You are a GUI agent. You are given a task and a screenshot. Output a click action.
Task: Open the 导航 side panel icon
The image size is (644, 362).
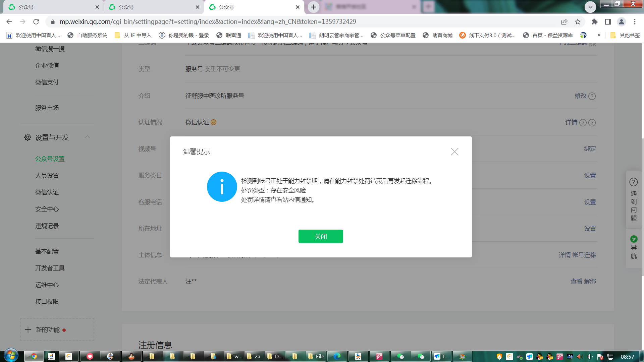(634, 239)
